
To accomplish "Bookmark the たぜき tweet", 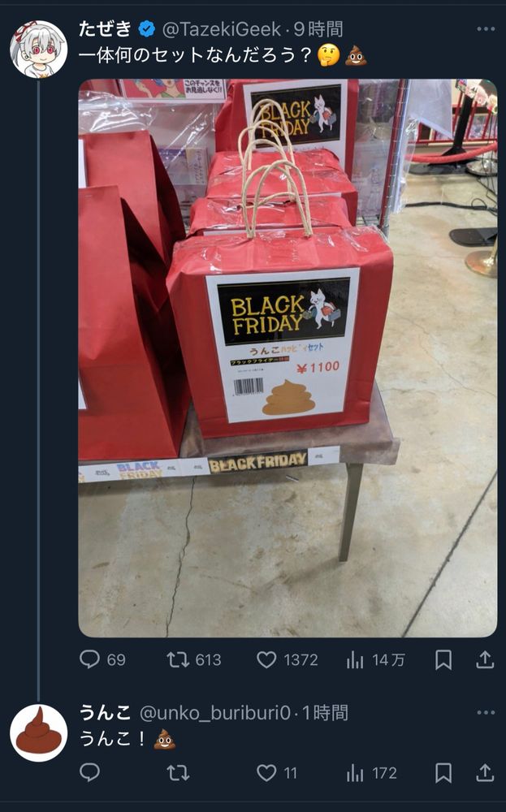I will point(443,659).
